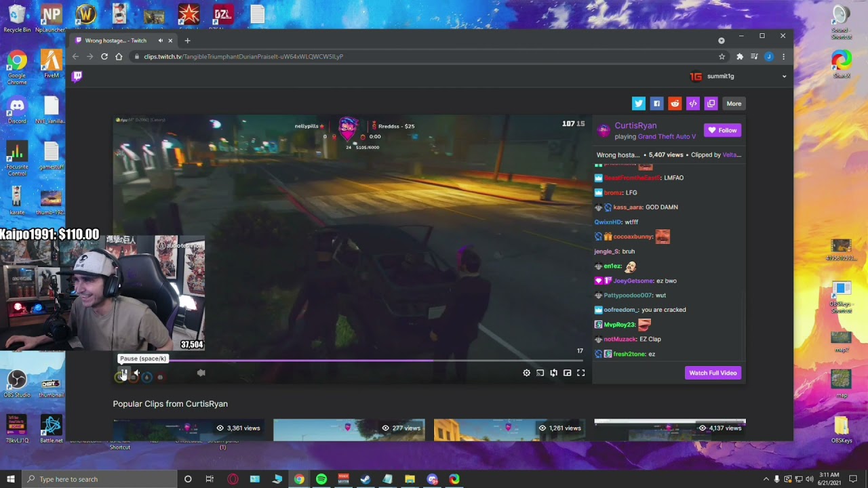Select FiveM desktop shortcut
The width and height of the screenshot is (868, 488).
click(x=51, y=64)
